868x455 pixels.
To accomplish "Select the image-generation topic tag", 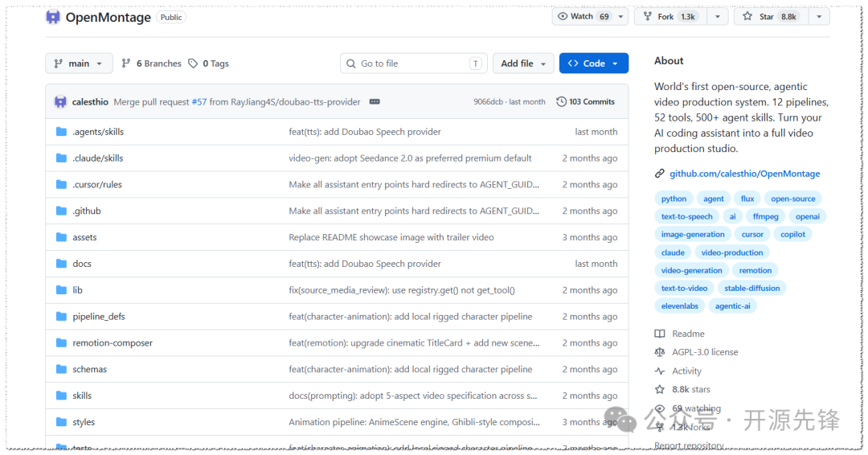I will click(x=693, y=234).
